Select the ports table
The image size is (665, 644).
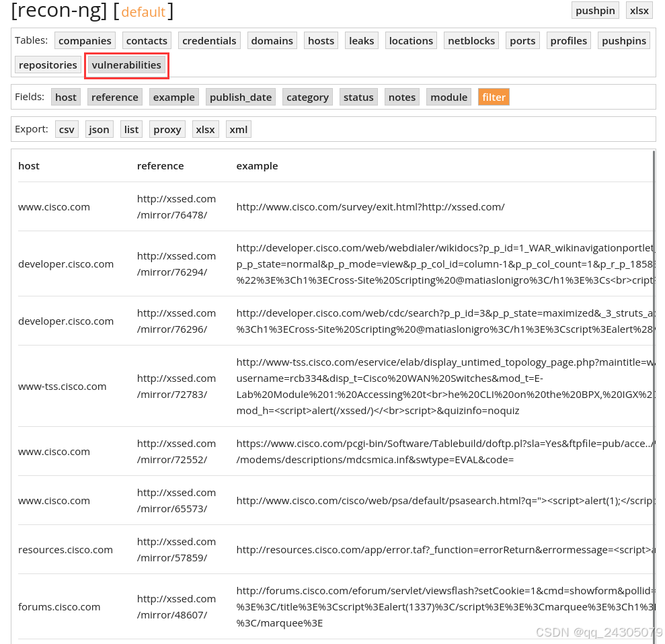522,41
